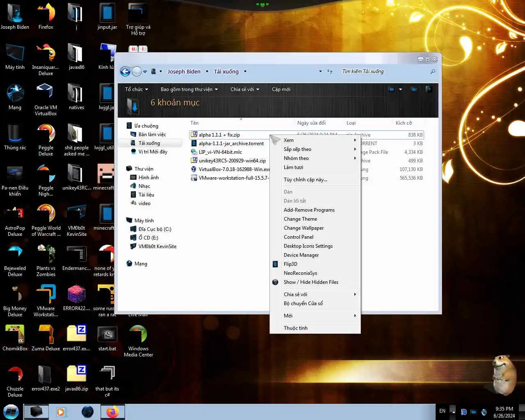The width and height of the screenshot is (525, 420).
Task: Expand the Sắp xếp theo submenu
Action: [x=315, y=149]
